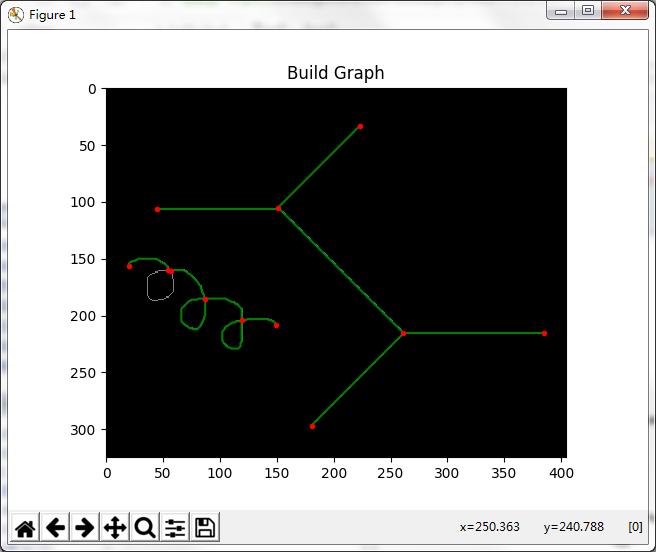Click the y-axis tick label 150

point(83,259)
